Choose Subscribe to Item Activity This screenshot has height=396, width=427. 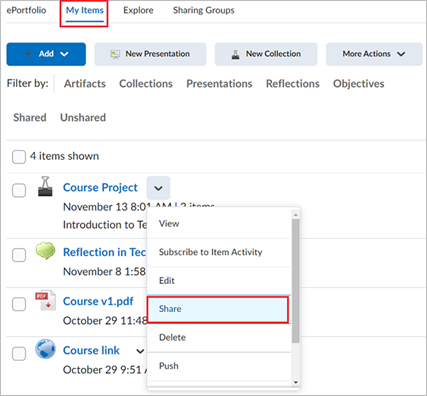(x=219, y=252)
